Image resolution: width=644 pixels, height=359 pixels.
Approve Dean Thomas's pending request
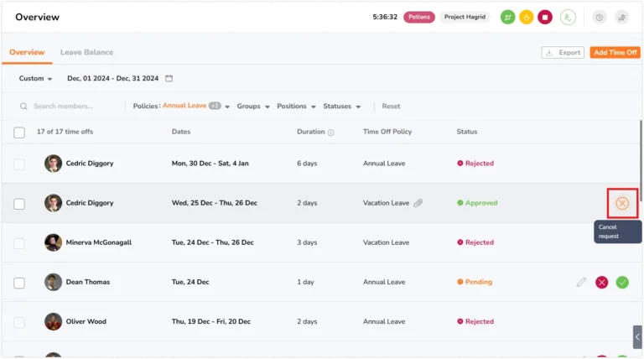coord(622,282)
